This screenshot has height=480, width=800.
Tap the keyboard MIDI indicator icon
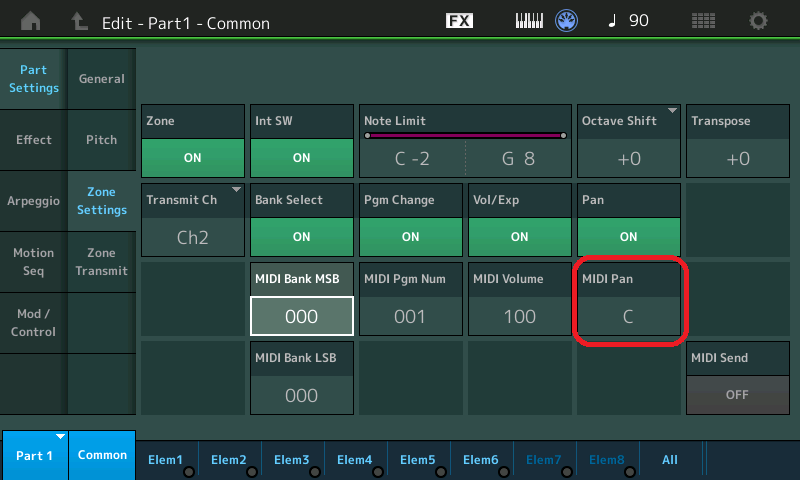531,21
